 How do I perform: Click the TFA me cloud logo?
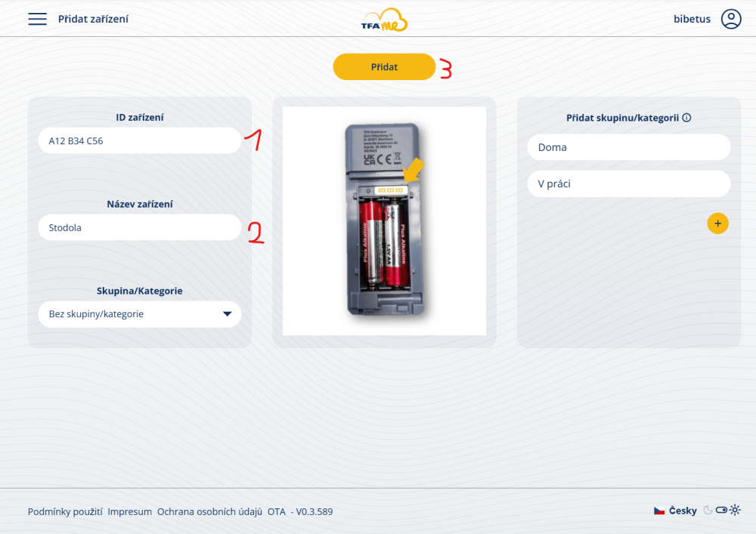point(384,20)
